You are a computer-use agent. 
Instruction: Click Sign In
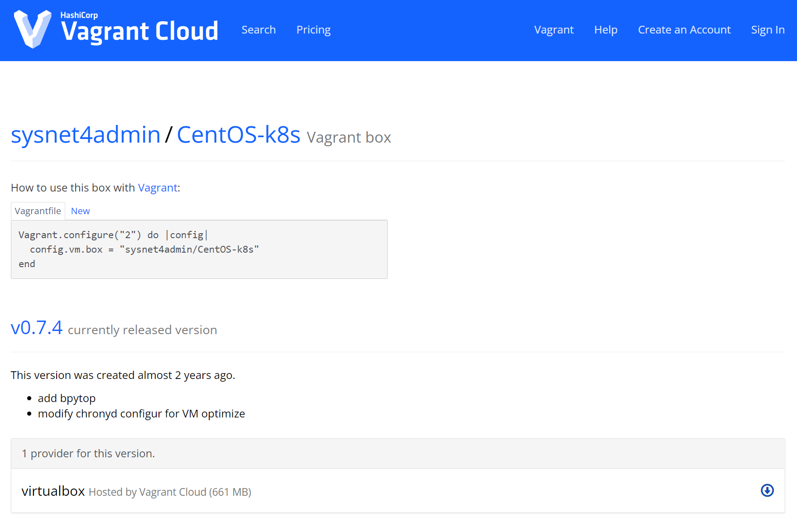point(768,30)
